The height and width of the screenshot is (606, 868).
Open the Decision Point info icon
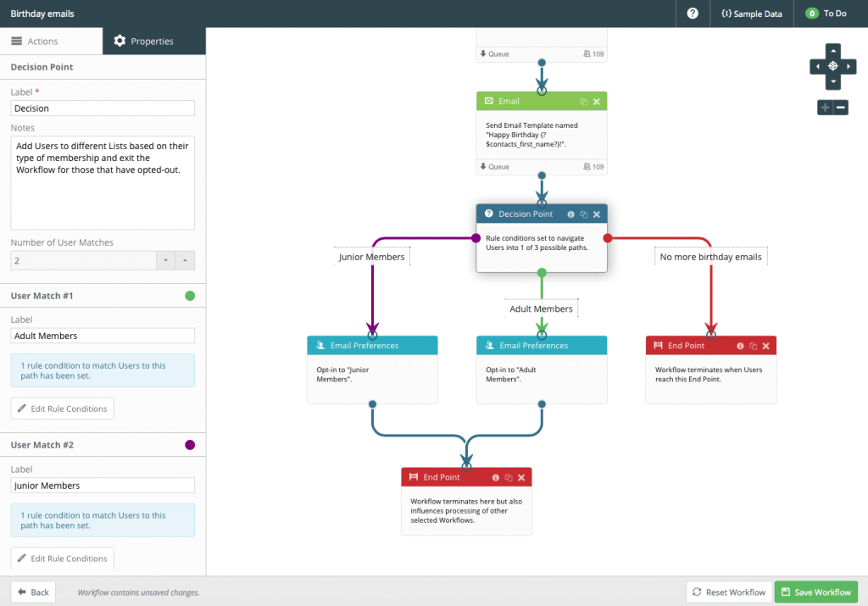[570, 214]
